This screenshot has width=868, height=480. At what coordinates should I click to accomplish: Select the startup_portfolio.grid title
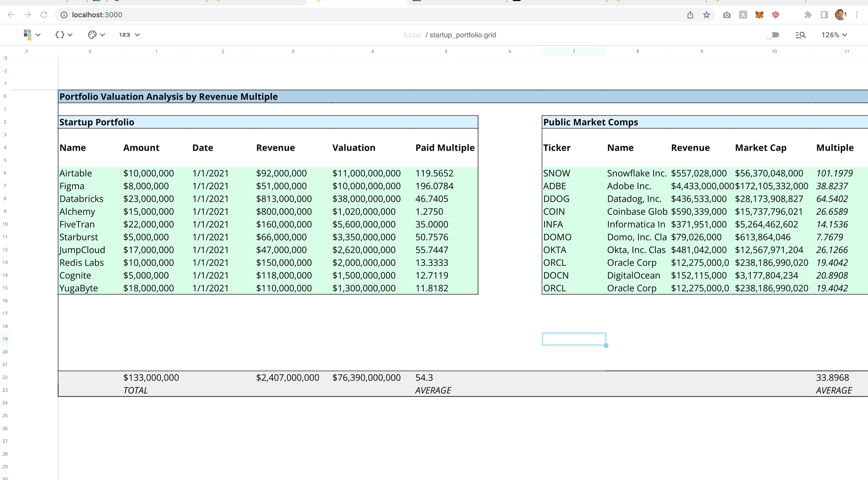[462, 35]
